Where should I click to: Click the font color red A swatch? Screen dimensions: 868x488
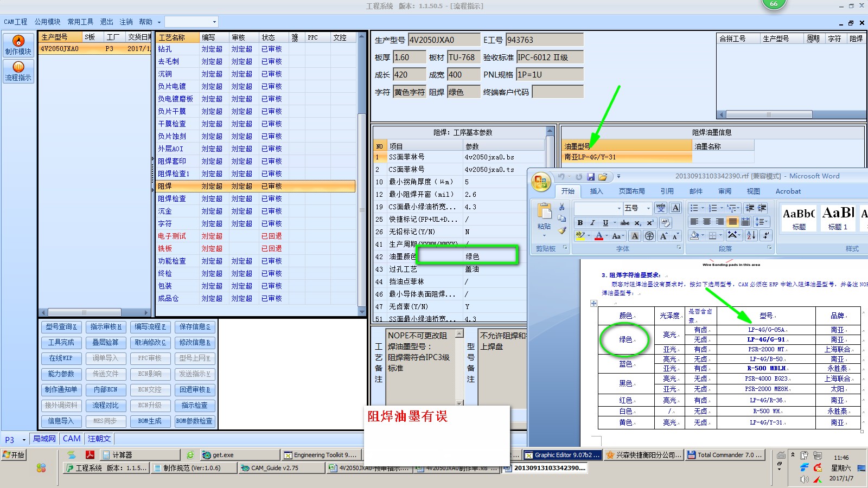[x=599, y=236]
